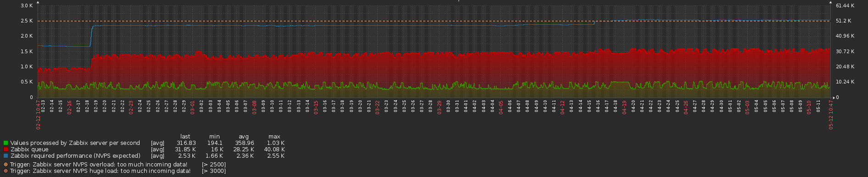Click the red 04-19 date marker
Viewport: 868px width, 177px height.
[x=624, y=107]
